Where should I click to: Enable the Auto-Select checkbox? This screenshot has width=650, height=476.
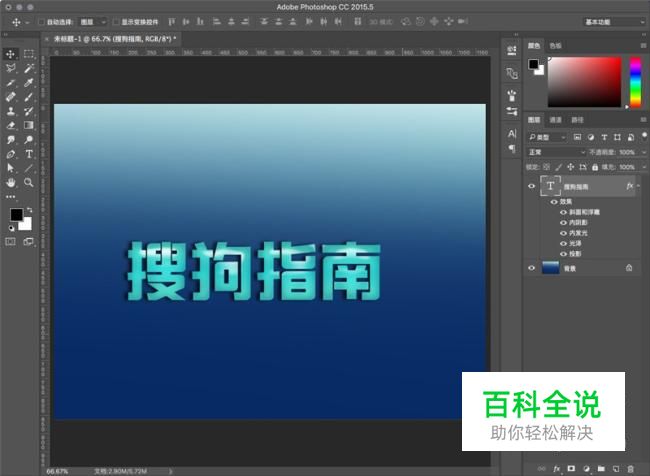[41, 22]
